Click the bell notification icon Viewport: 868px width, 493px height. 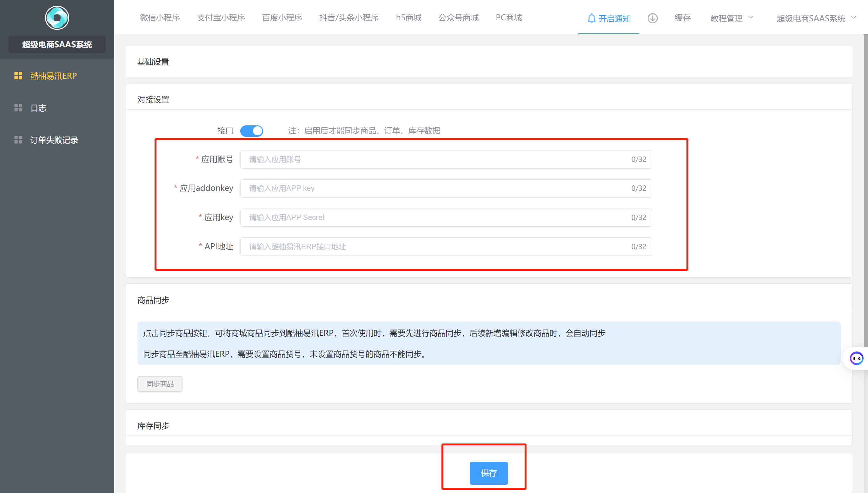(x=591, y=18)
